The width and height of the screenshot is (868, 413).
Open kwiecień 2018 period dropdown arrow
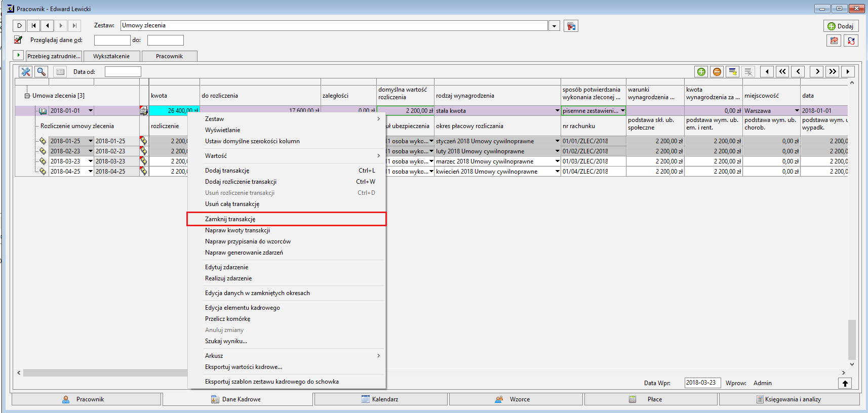[x=558, y=172]
